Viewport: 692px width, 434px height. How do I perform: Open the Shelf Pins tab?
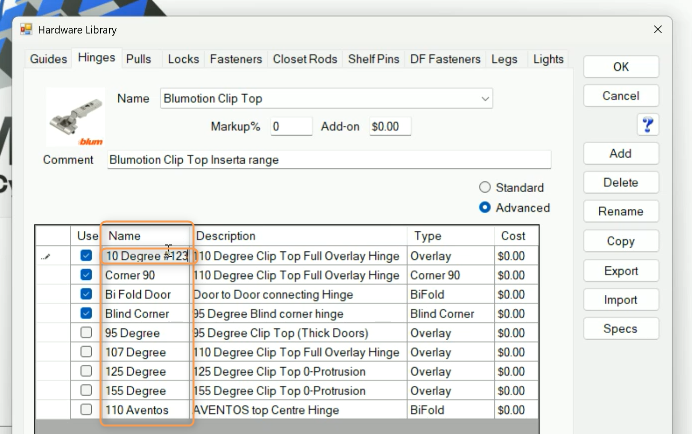coord(373,59)
